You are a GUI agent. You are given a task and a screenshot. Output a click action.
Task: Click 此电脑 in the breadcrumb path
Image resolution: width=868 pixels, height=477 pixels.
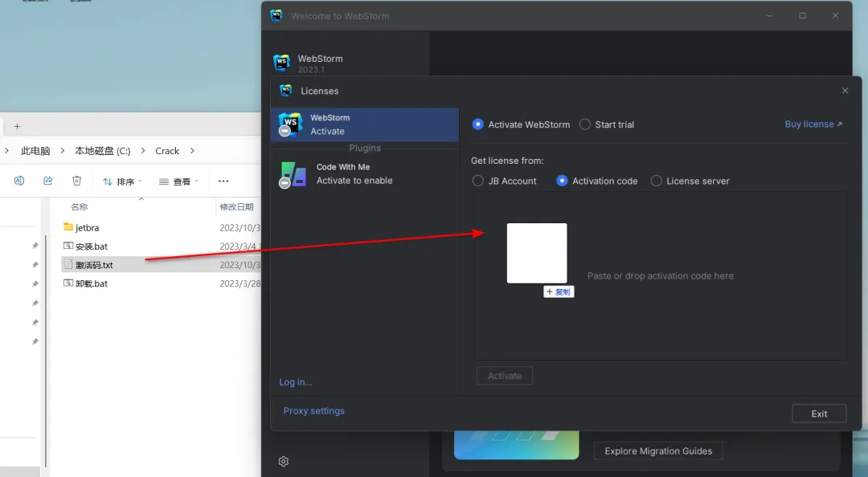pyautogui.click(x=35, y=150)
